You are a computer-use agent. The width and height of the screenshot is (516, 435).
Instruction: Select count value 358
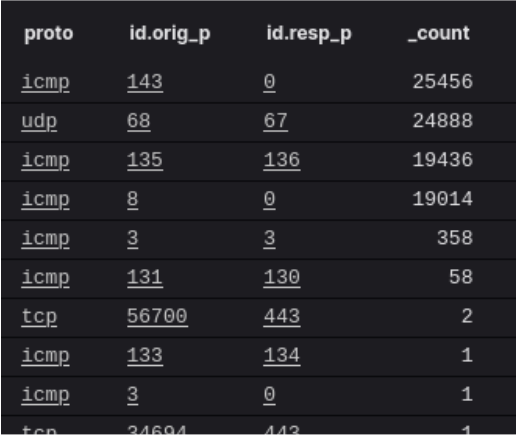tap(455, 238)
